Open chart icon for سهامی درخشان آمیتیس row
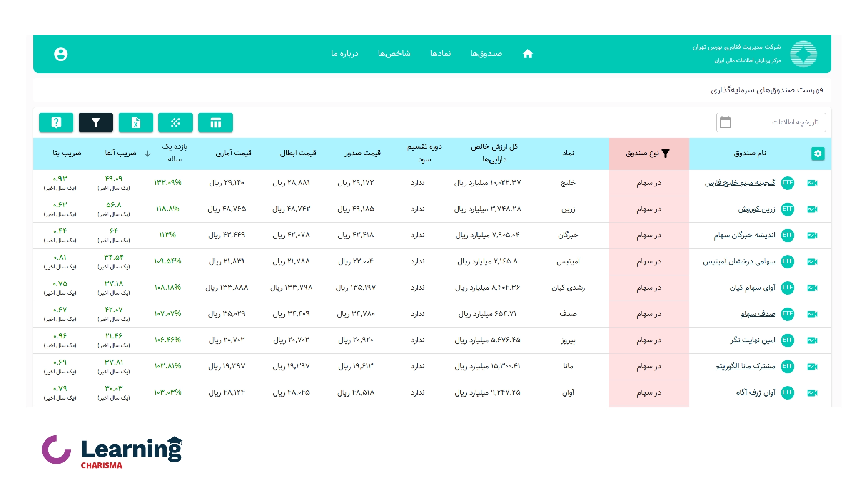 click(812, 262)
